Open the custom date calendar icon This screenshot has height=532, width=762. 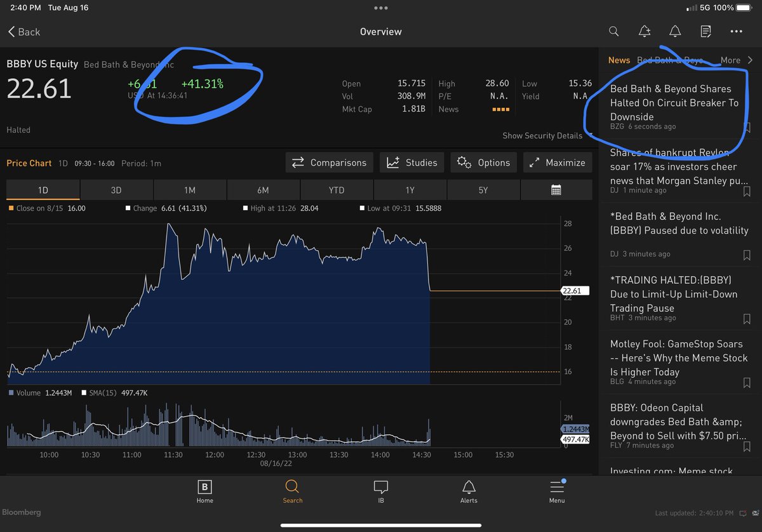click(556, 190)
